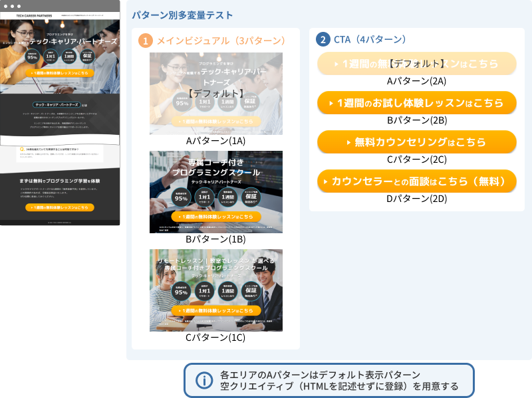Click the orange CTA button in the mockup's dark footer section
The image size is (532, 398).
(x=60, y=207)
